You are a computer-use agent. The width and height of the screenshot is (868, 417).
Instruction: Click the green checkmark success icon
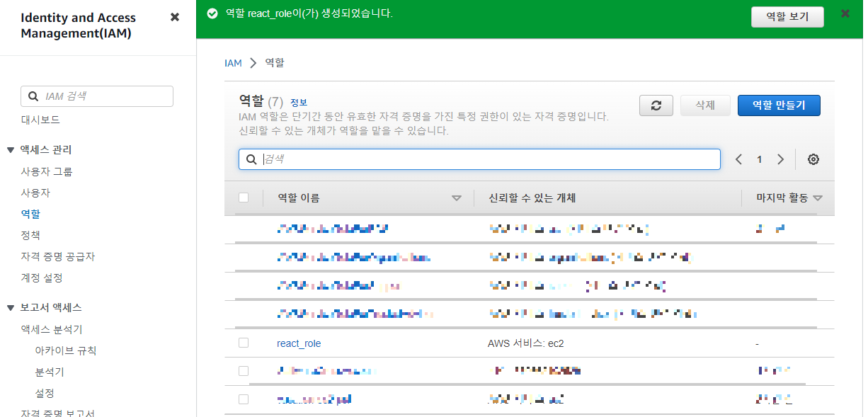point(212,13)
